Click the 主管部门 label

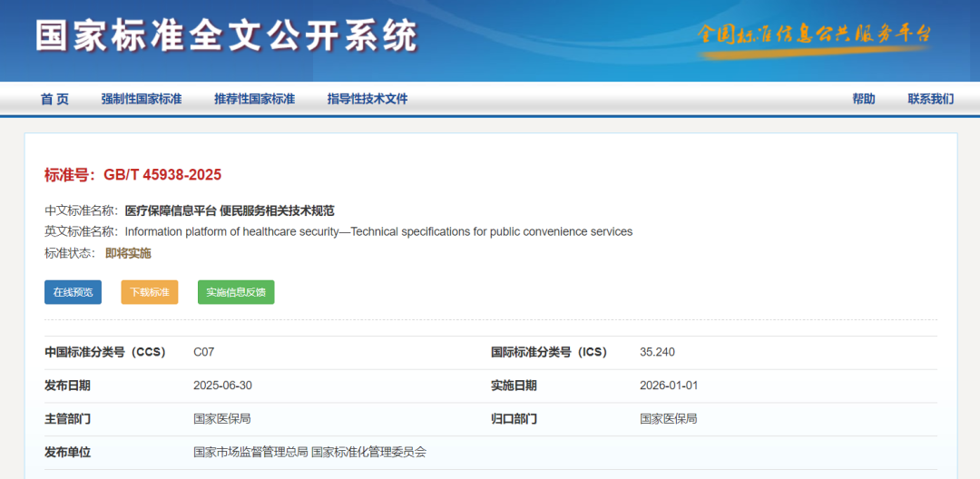point(67,418)
